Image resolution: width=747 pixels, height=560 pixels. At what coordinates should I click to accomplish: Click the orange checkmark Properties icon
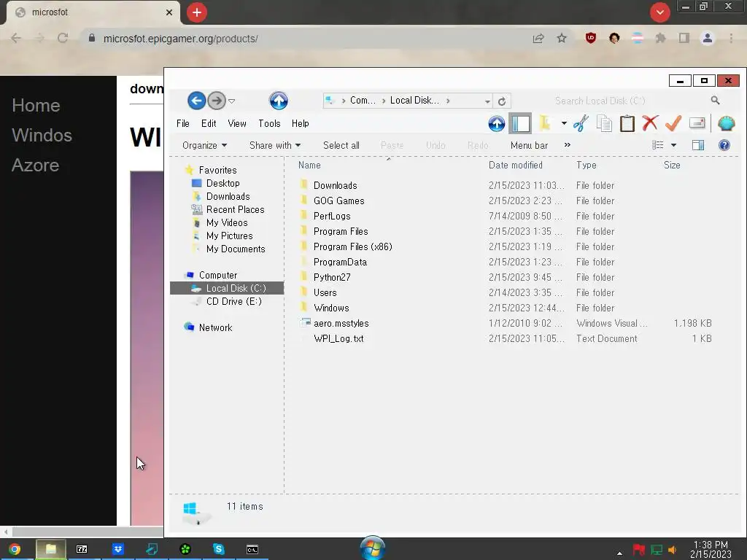[673, 123]
